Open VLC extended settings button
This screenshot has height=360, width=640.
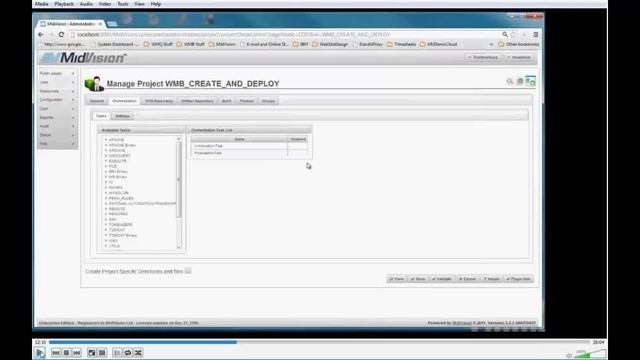tap(102, 353)
